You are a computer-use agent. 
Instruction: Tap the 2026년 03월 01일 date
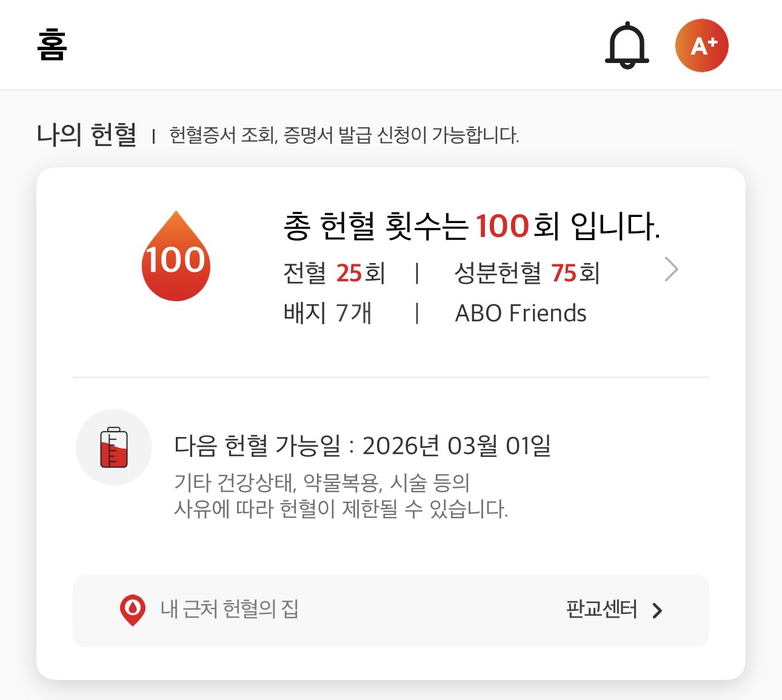(456, 446)
